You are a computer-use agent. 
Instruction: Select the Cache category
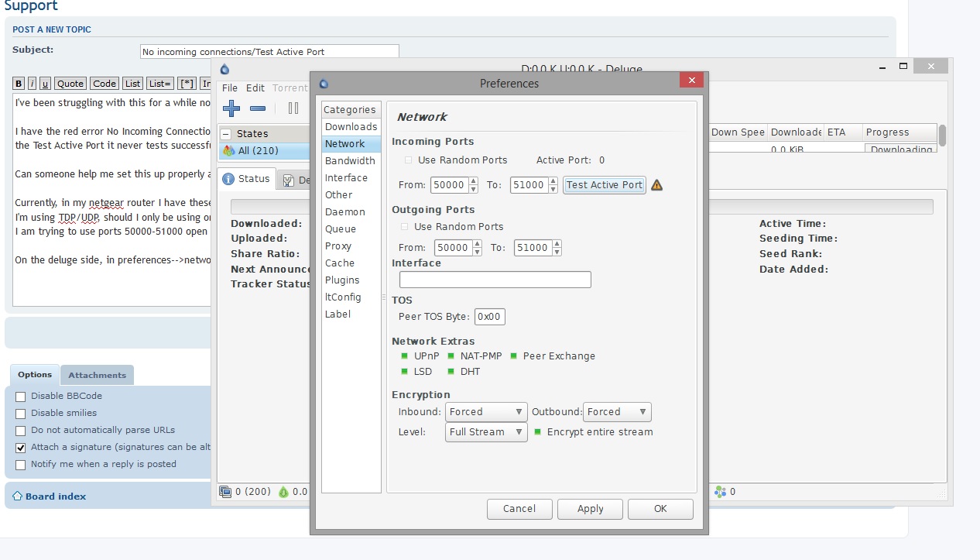351,263
